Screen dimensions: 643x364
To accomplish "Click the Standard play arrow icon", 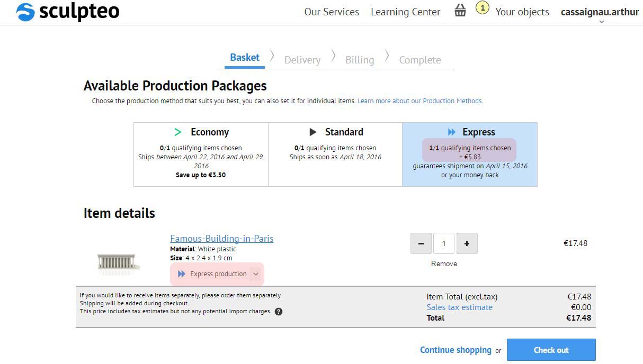I will (x=313, y=132).
